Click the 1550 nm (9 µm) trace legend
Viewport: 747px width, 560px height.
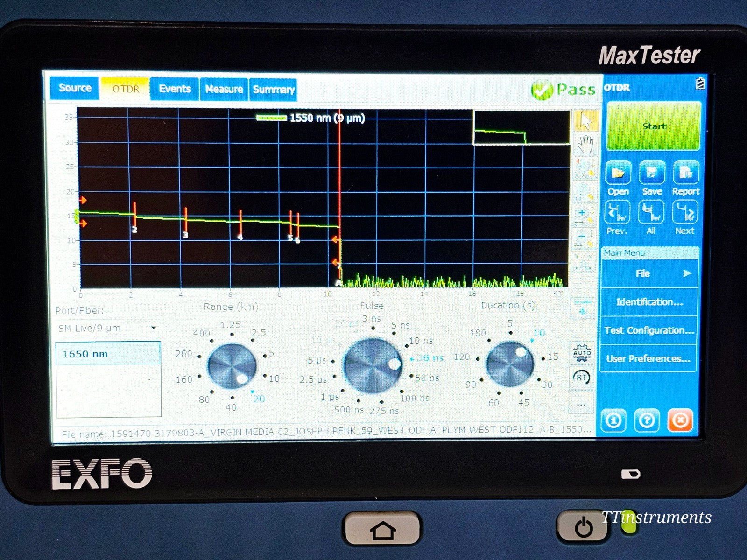pos(311,118)
